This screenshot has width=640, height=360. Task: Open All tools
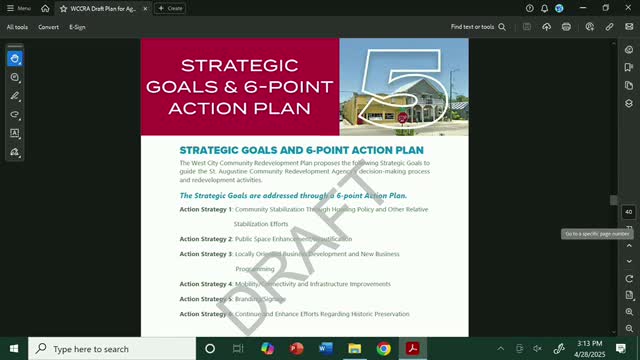click(17, 27)
